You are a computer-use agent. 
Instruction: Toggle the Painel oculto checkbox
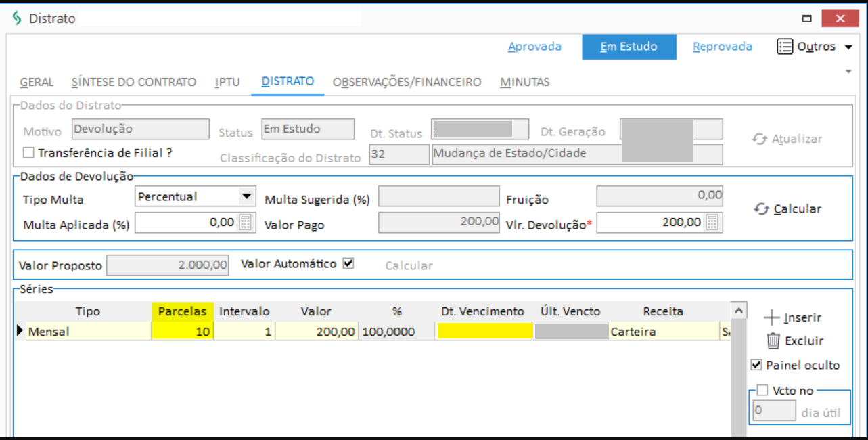tap(756, 365)
